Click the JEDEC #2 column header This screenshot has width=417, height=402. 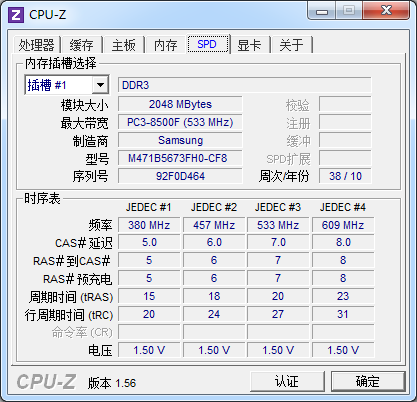pyautogui.click(x=214, y=207)
